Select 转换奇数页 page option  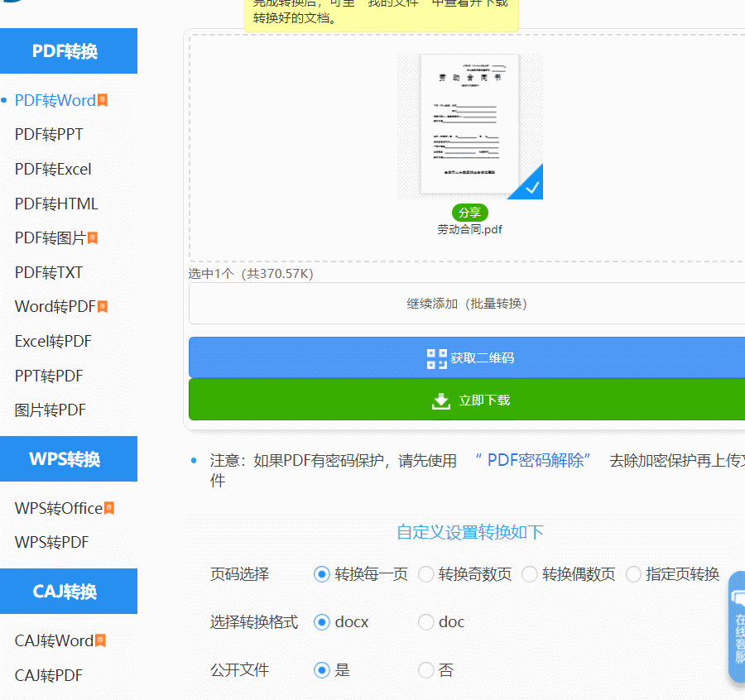(426, 574)
